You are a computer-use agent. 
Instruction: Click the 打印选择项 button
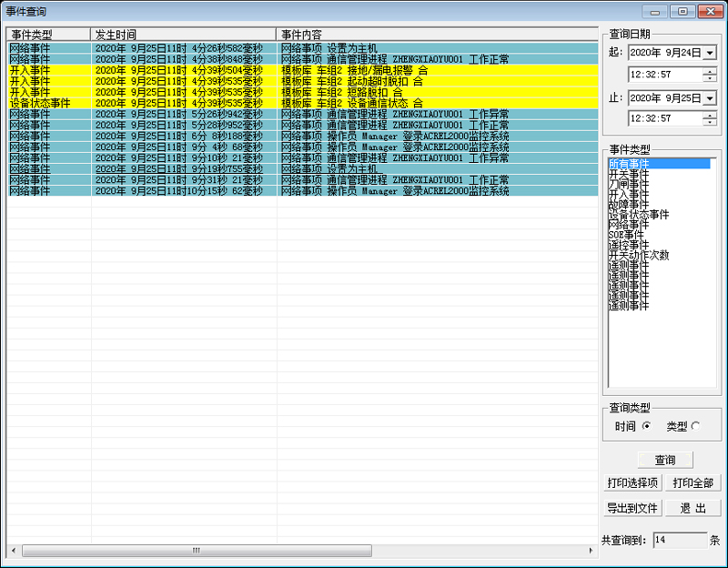632,483
